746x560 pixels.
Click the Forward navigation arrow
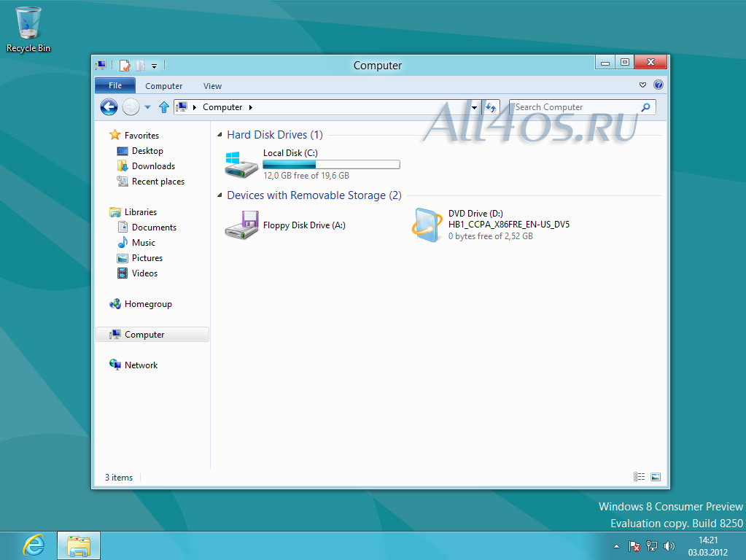pyautogui.click(x=131, y=107)
